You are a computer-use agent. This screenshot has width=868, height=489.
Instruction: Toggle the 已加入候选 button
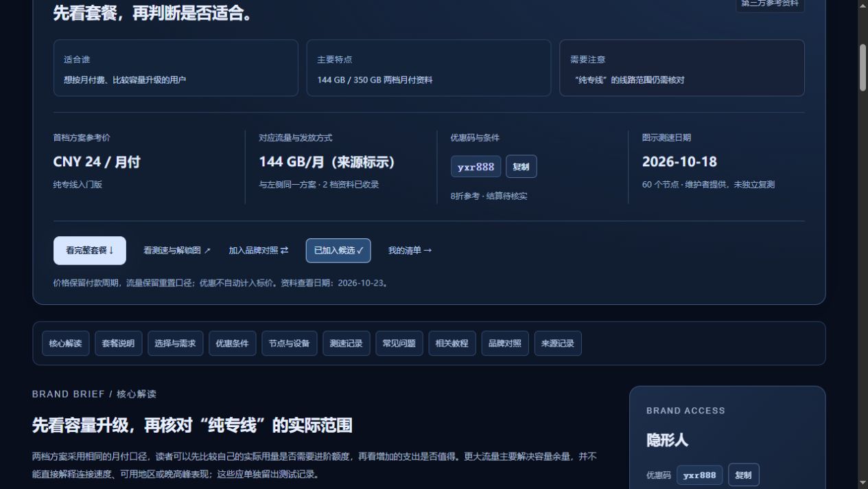[338, 251]
